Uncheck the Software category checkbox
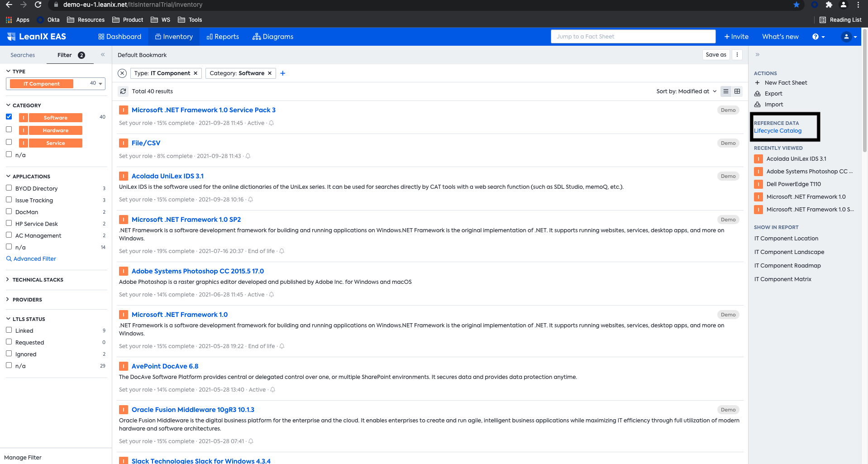 [9, 117]
